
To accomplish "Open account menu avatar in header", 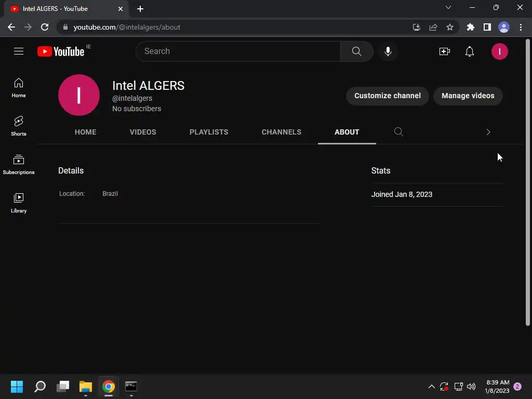I will (499, 51).
